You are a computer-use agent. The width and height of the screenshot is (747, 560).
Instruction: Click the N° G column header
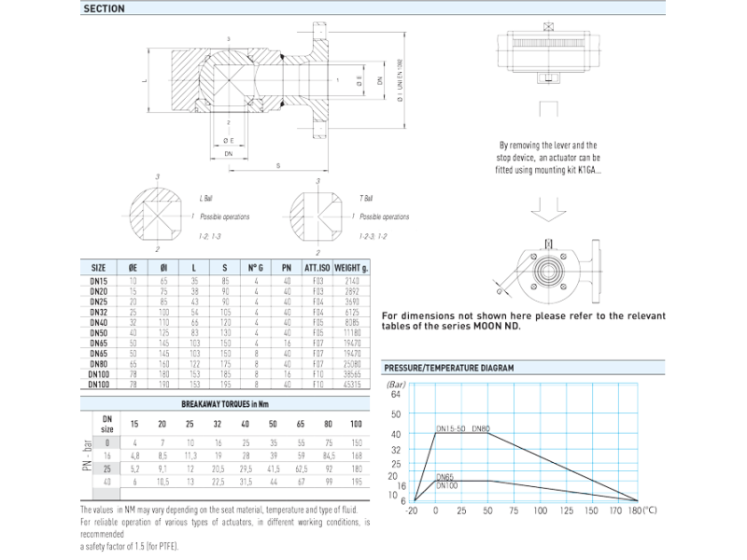point(253,267)
